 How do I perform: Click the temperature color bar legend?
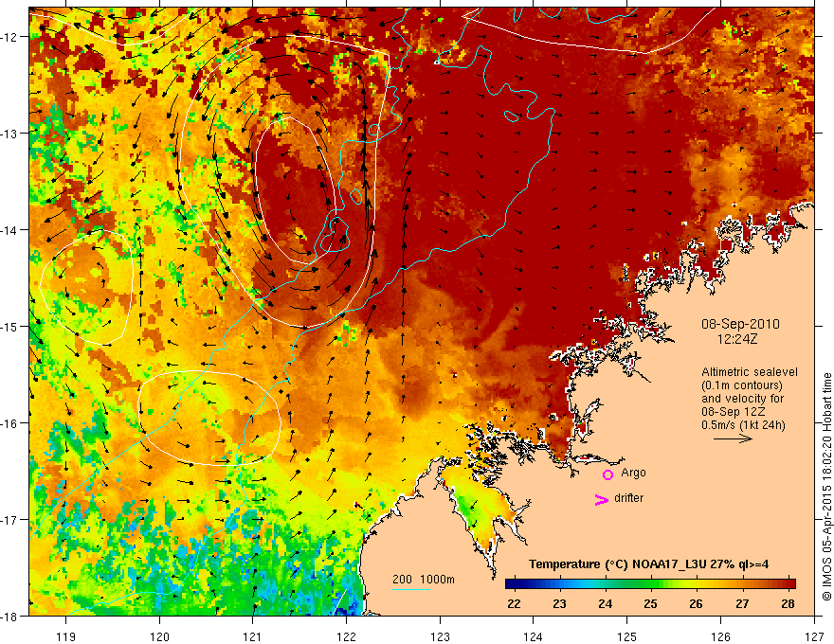pos(650,584)
